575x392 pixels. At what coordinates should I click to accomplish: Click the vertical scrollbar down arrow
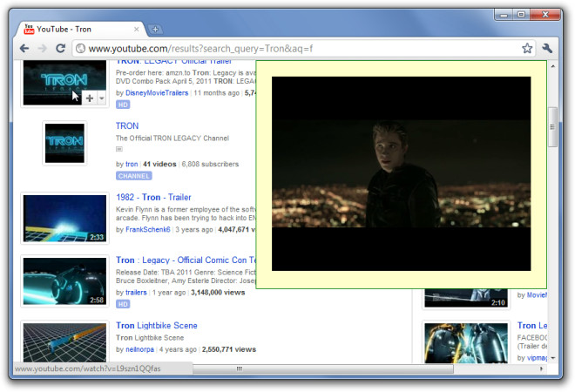(x=552, y=358)
